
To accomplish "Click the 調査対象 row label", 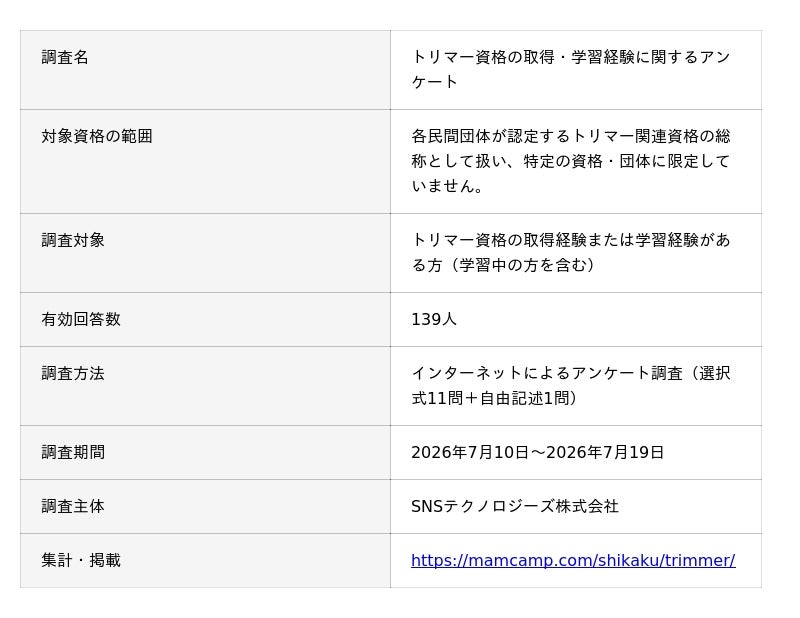I will pyautogui.click(x=205, y=253).
